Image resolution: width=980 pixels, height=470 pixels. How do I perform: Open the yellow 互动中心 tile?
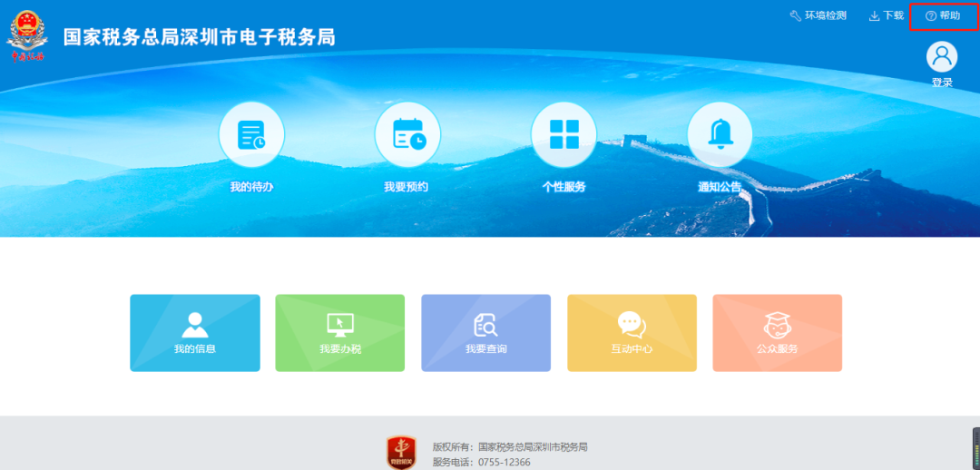tap(632, 333)
